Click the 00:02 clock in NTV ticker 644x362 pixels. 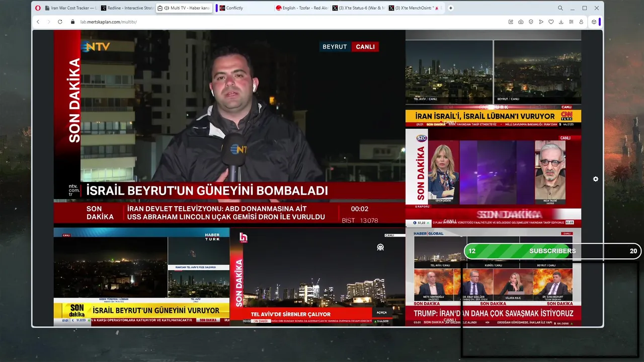coord(360,209)
